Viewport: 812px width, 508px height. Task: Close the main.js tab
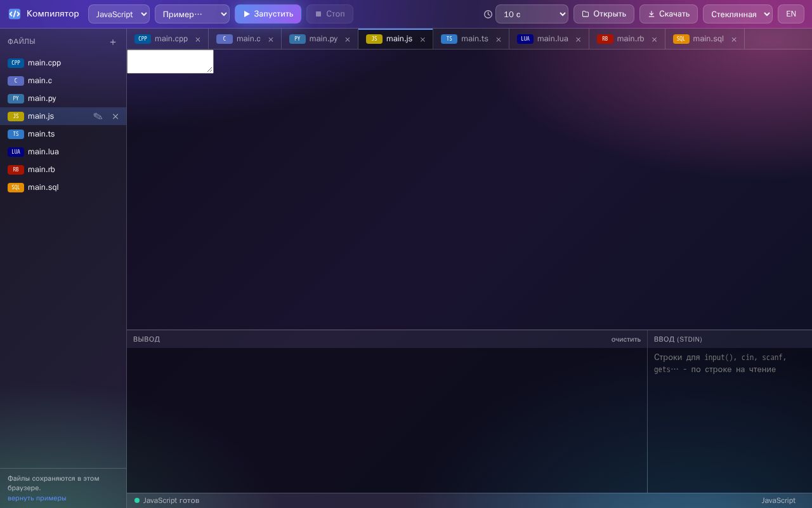pyautogui.click(x=423, y=39)
